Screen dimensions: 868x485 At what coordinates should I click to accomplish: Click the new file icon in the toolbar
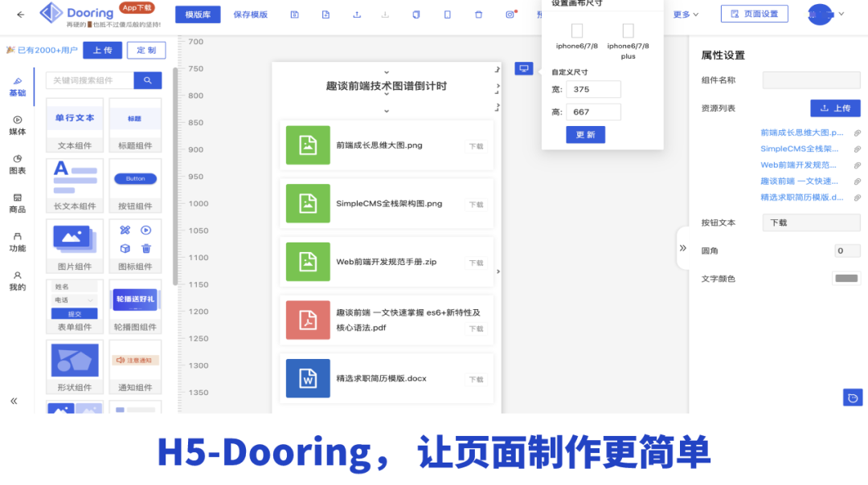(x=325, y=14)
